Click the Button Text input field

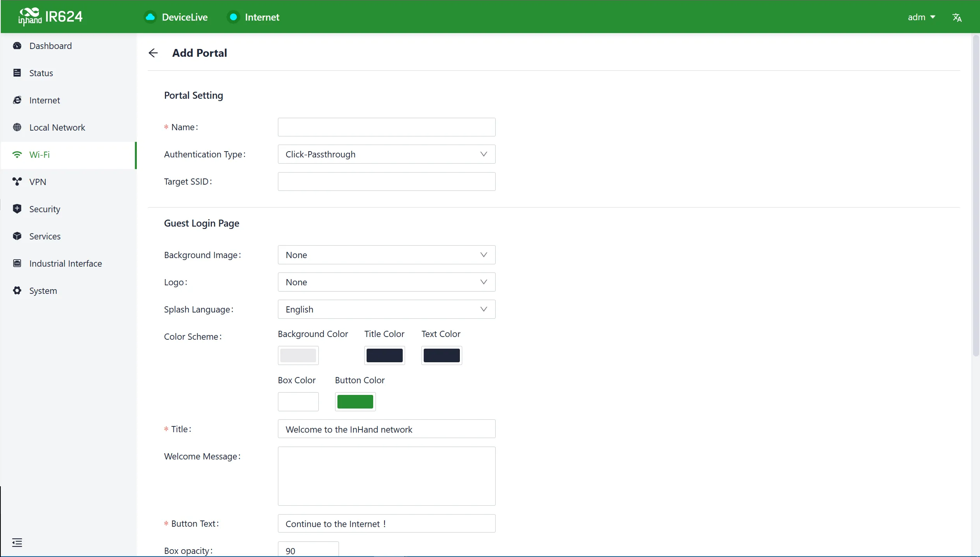pyautogui.click(x=386, y=524)
